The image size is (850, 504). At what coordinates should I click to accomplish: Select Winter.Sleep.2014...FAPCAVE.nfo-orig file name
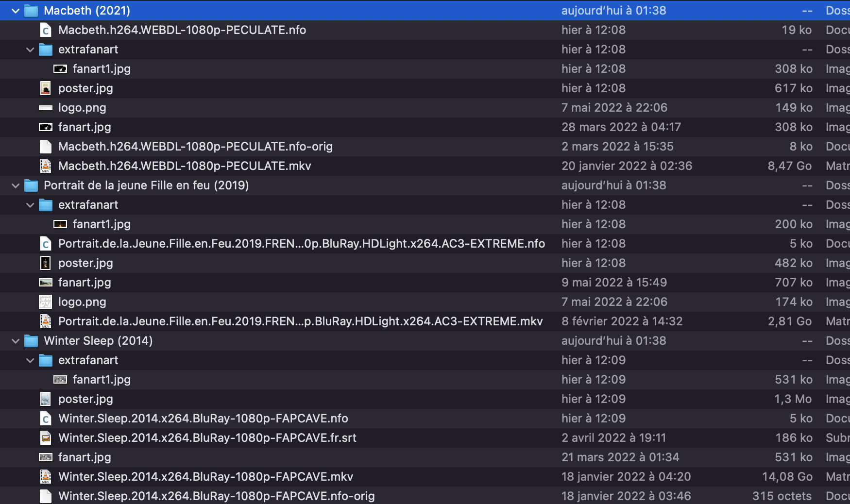click(217, 496)
